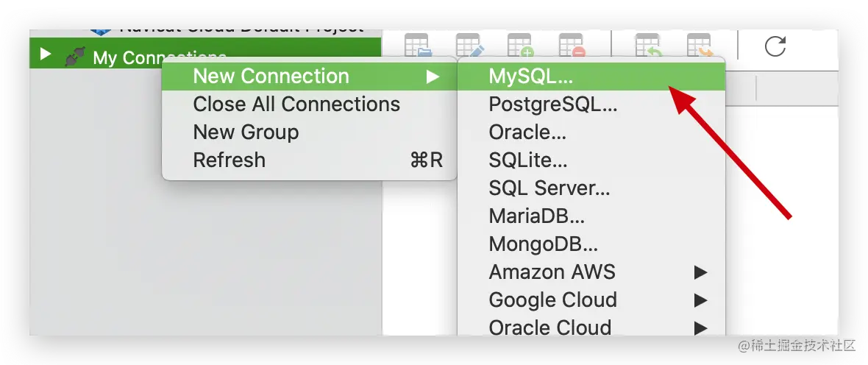The image size is (868, 365).
Task: Click the My Connections plug icon
Action: coord(75,57)
